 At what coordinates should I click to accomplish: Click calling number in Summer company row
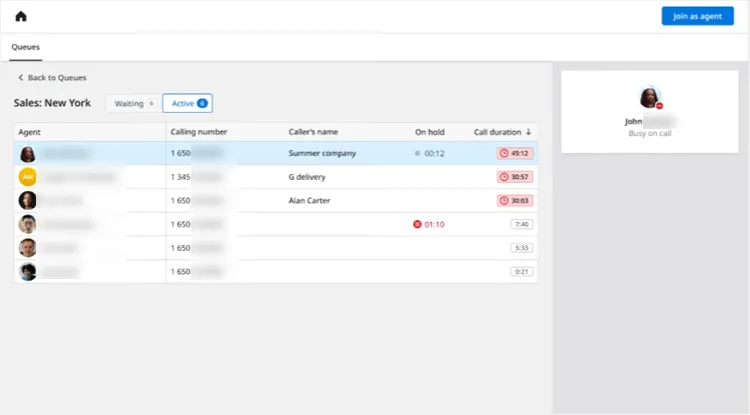(180, 153)
